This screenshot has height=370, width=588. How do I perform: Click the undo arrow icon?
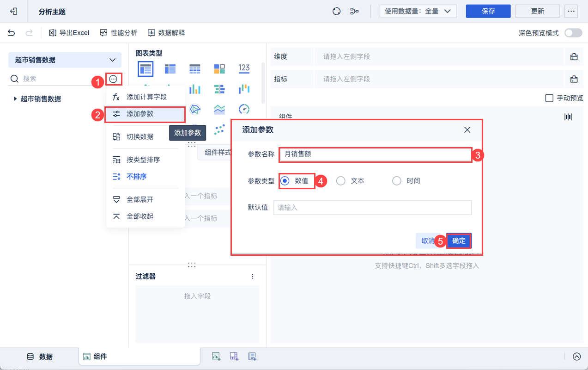tap(12, 33)
